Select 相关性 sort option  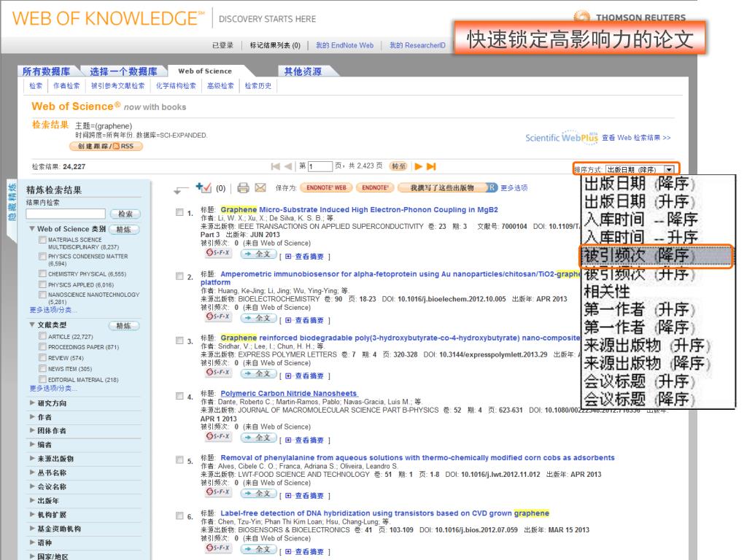click(608, 292)
